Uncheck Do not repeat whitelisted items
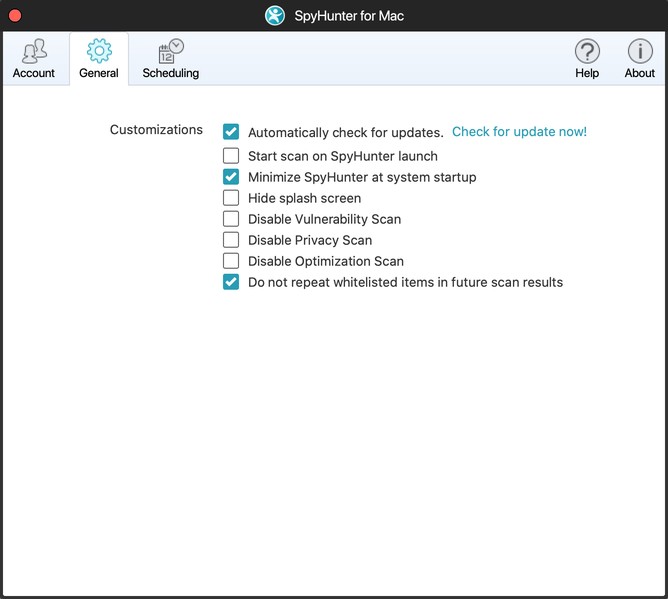The image size is (668, 599). tap(231, 282)
